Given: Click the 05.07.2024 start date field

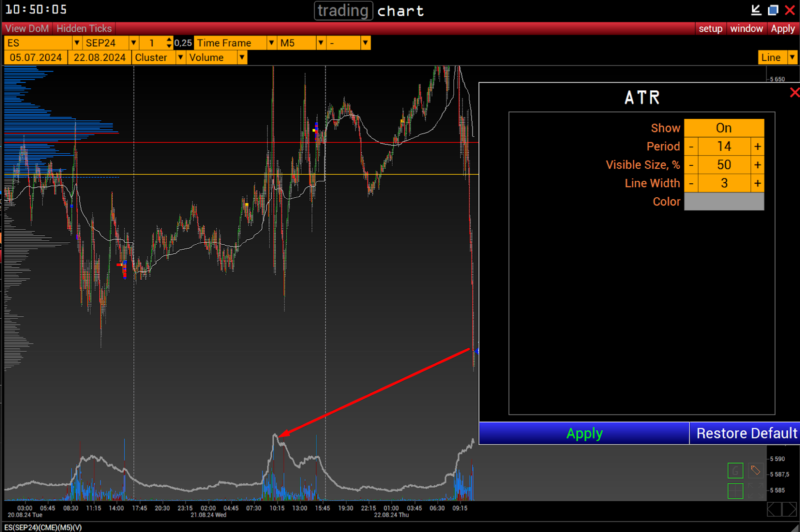Looking at the screenshot, I should 35,57.
